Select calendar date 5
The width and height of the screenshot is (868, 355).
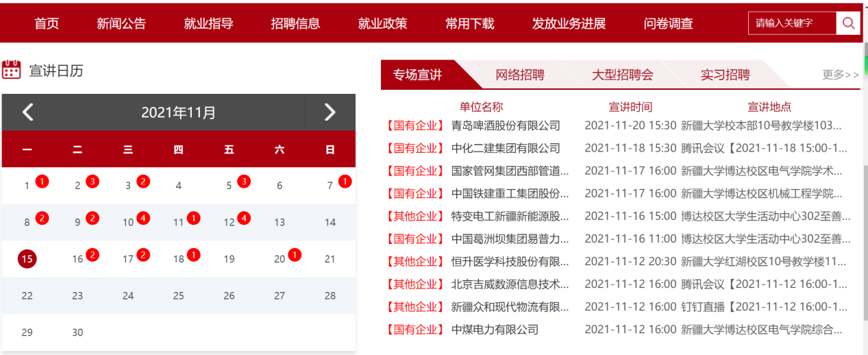click(229, 185)
